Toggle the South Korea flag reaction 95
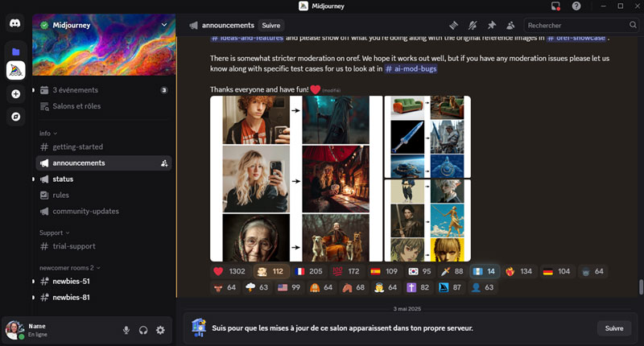Image resolution: width=644 pixels, height=346 pixels. coord(420,271)
